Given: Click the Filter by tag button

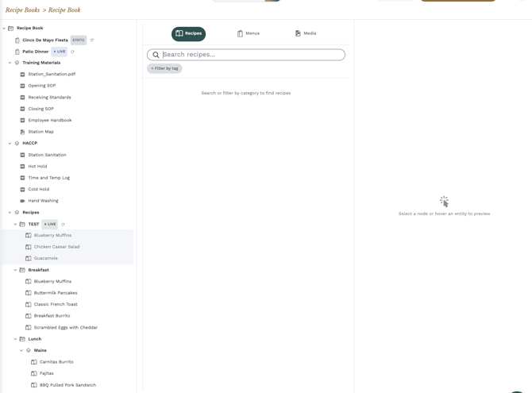Looking at the screenshot, I should point(164,68).
